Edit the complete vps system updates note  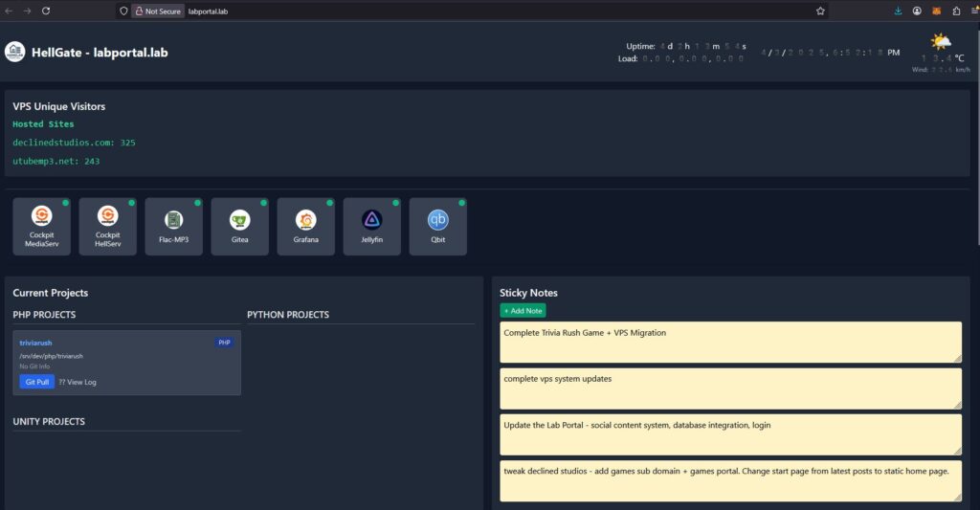coord(730,388)
